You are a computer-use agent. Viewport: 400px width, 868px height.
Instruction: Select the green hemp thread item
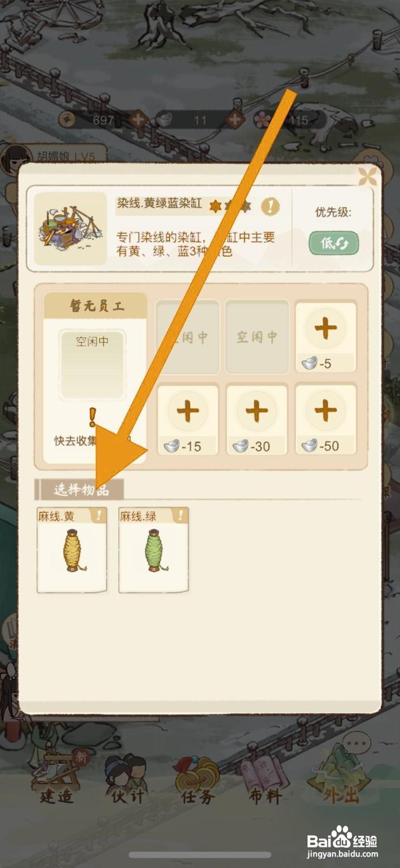(x=153, y=550)
